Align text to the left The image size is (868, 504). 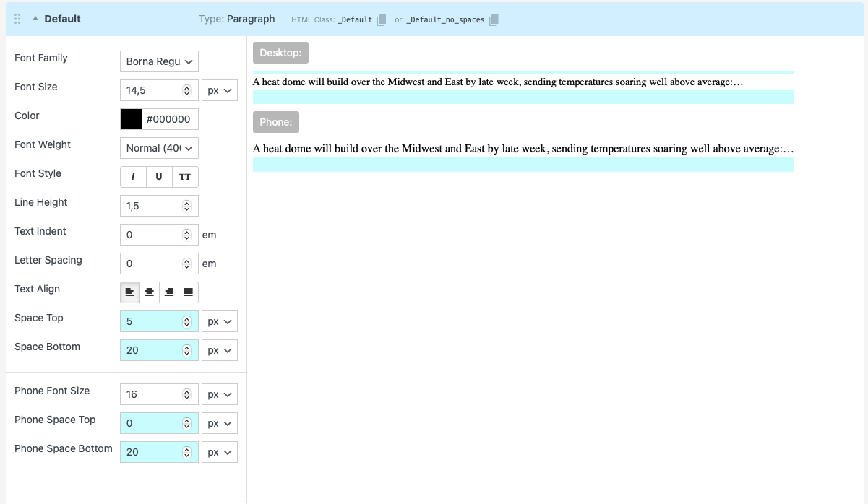[x=130, y=292]
